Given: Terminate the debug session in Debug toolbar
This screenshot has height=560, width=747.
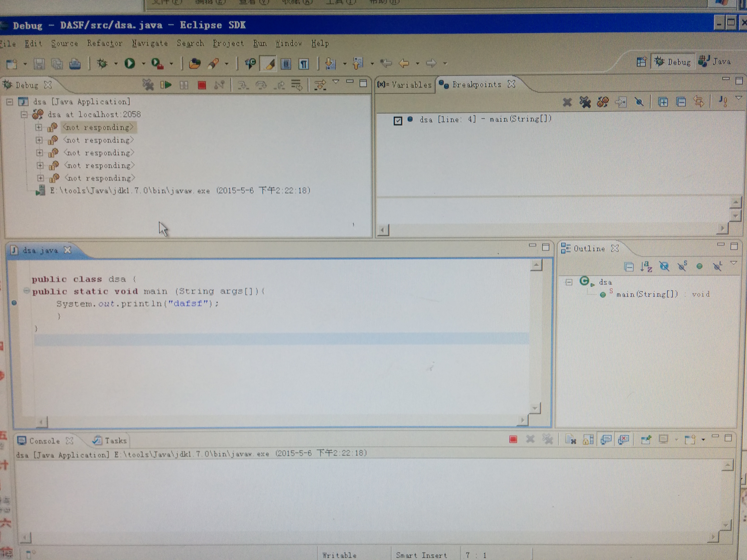Looking at the screenshot, I should 202,85.
